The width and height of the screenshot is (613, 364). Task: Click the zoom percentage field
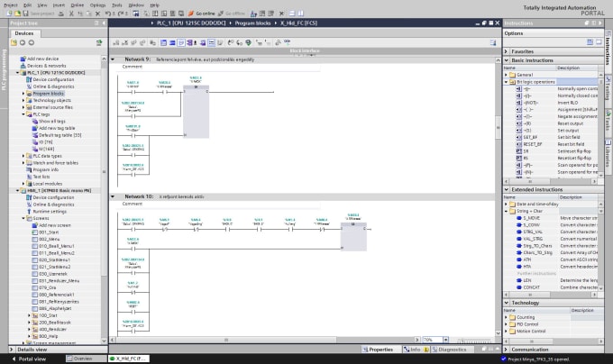point(433,340)
